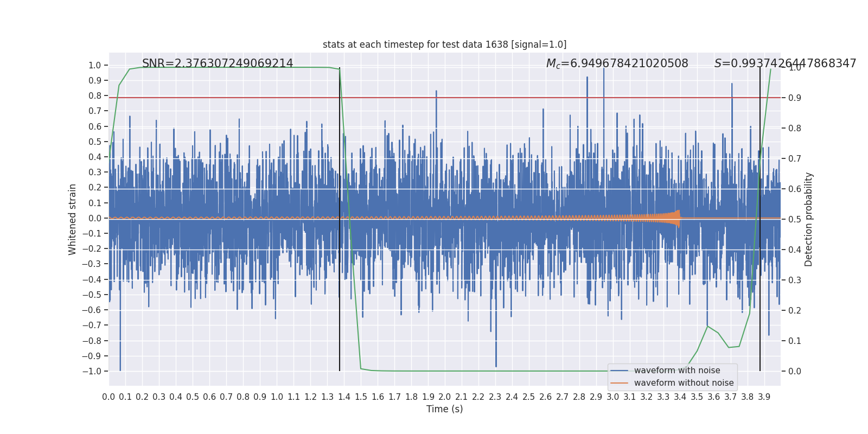The width and height of the screenshot is (868, 434).
Task: Click the SNR=2.376 annotation text
Action: click(218, 63)
